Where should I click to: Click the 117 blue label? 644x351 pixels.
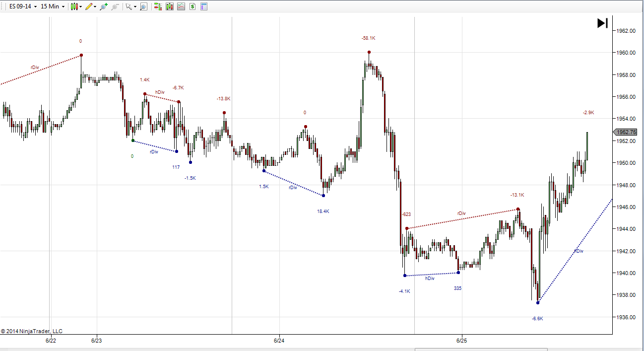tap(176, 167)
